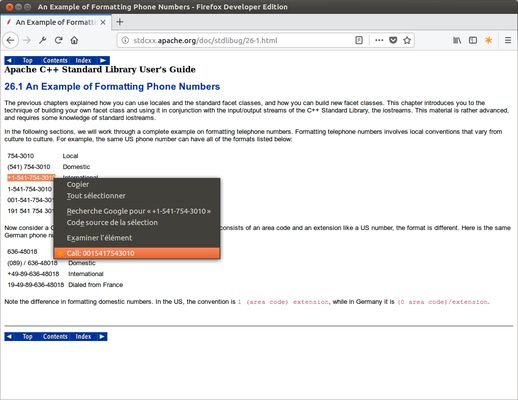Open a new tab with plus button
Image resolution: width=518 pixels, height=400 pixels.
120,22
